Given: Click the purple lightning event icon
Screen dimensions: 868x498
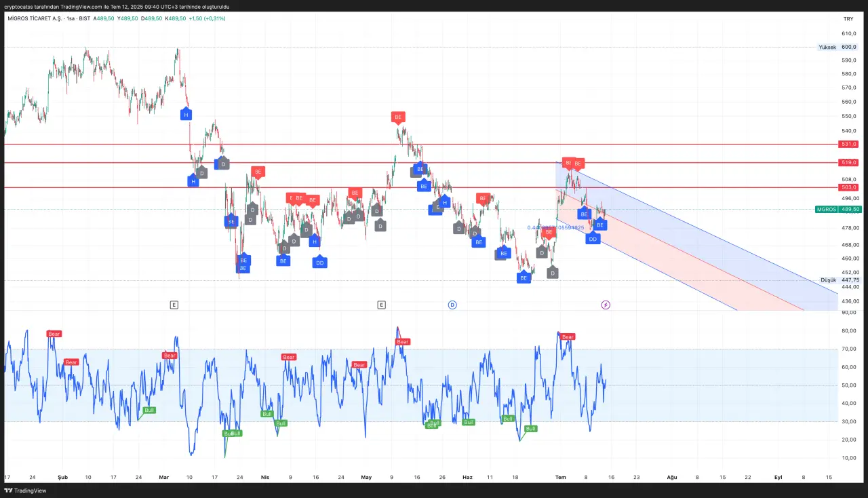Looking at the screenshot, I should [606, 305].
